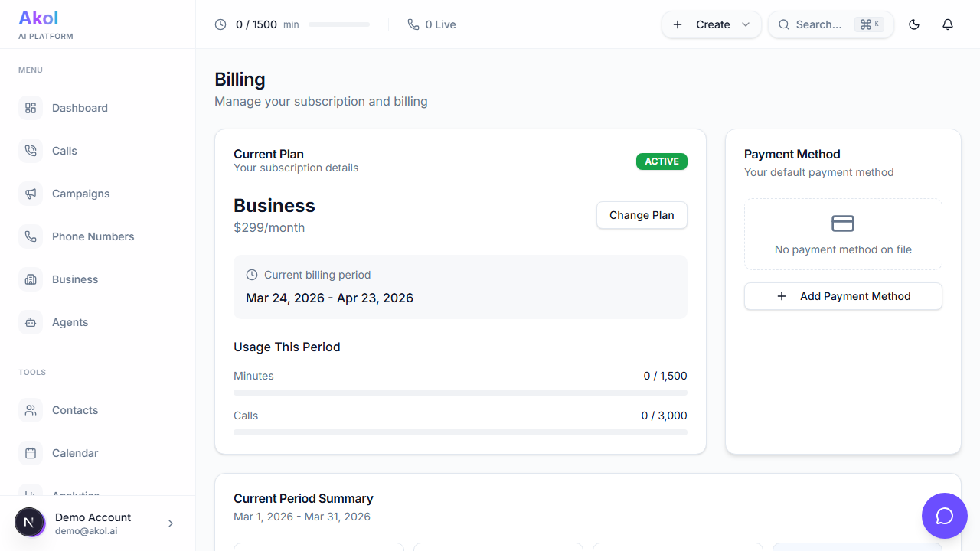Click the Agents robot icon

[x=31, y=322]
